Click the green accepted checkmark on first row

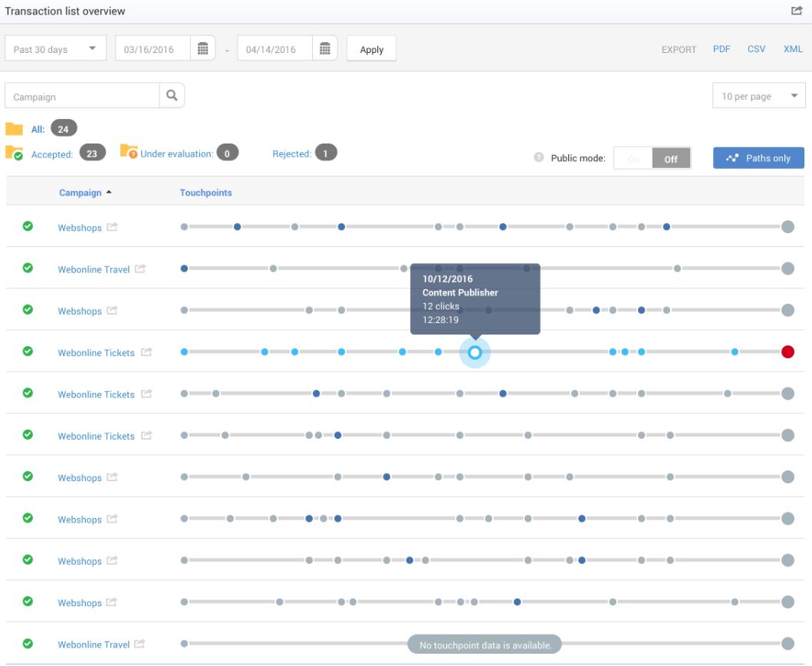pos(28,226)
